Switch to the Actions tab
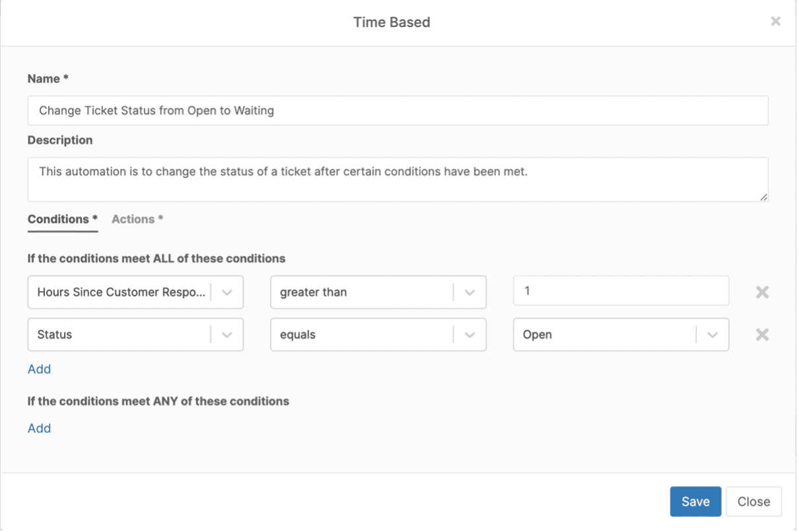The width and height of the screenshot is (799, 532). pyautogui.click(x=137, y=219)
